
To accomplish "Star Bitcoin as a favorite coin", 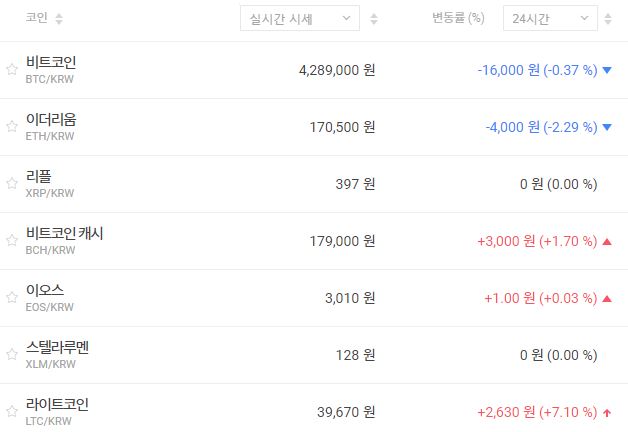I will point(12,70).
